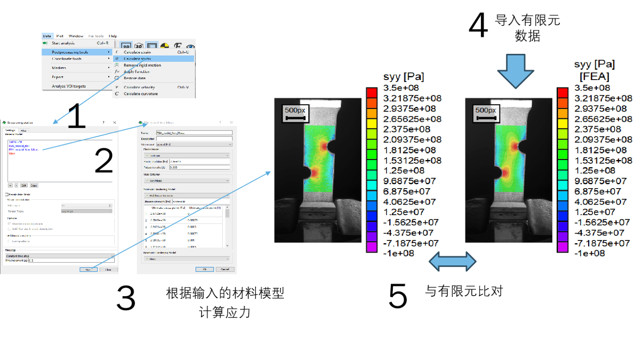Click the Calculate curvature C icon
Viewport: 644px width, 349px height.
[x=117, y=94]
